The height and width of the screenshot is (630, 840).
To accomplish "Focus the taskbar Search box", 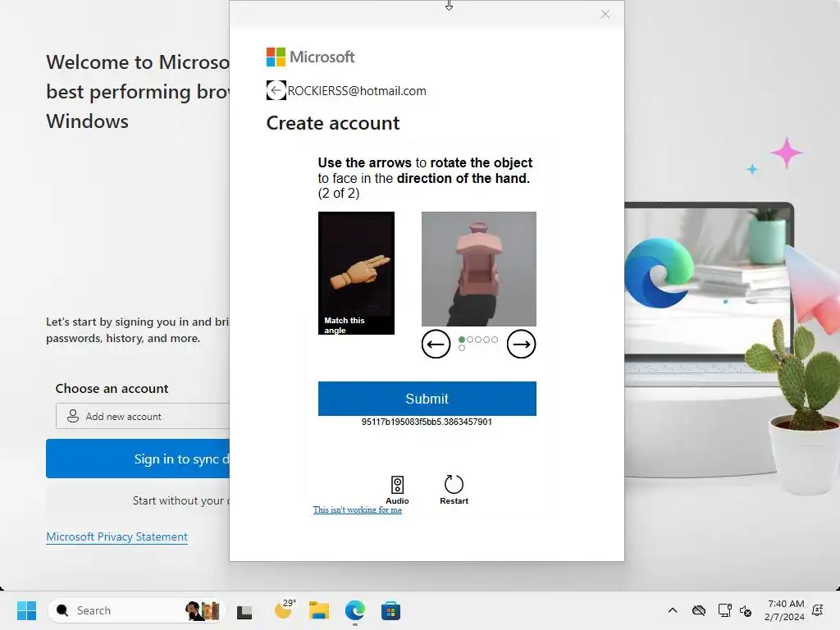I will coord(136,610).
